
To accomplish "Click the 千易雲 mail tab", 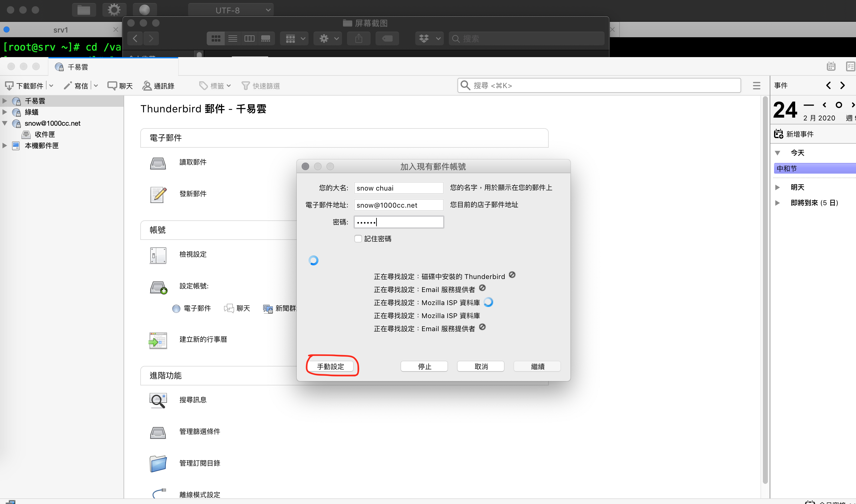I will coord(113,67).
